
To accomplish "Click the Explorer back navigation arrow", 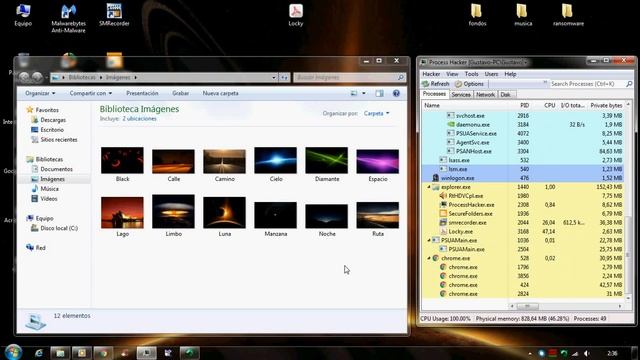I will [x=24, y=77].
